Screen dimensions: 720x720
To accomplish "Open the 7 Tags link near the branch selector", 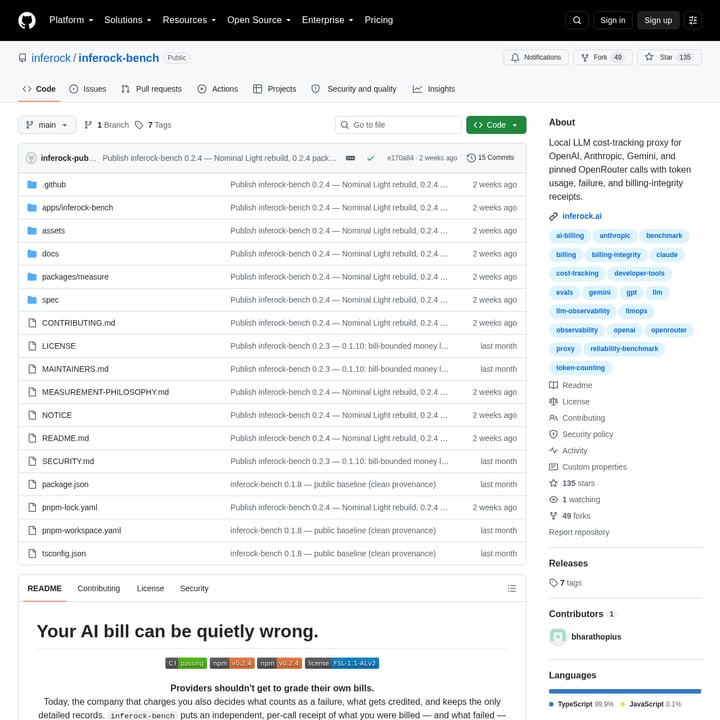I will [x=153, y=125].
